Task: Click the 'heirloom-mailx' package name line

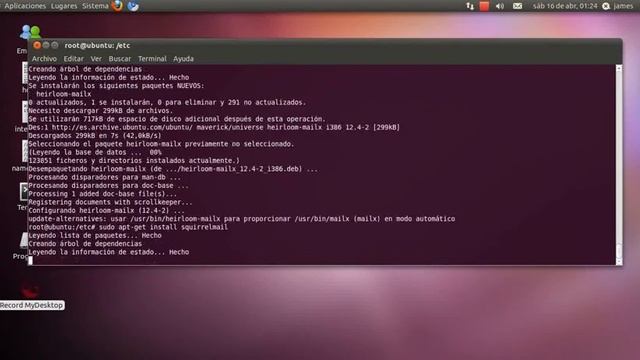Action: (64, 94)
